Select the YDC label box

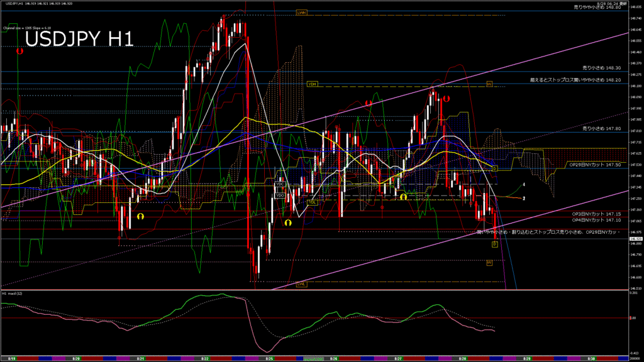[x=280, y=184]
